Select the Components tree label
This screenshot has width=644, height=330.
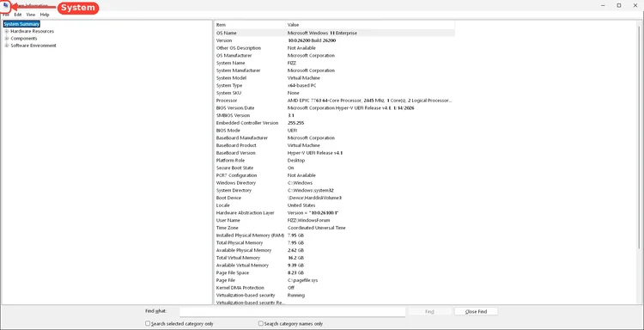click(x=24, y=39)
